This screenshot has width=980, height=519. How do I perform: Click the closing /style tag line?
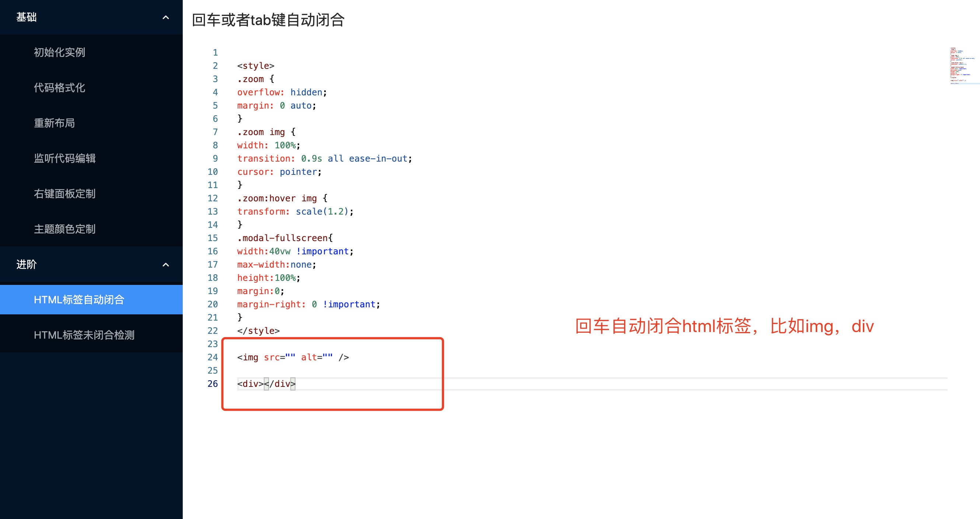click(258, 331)
